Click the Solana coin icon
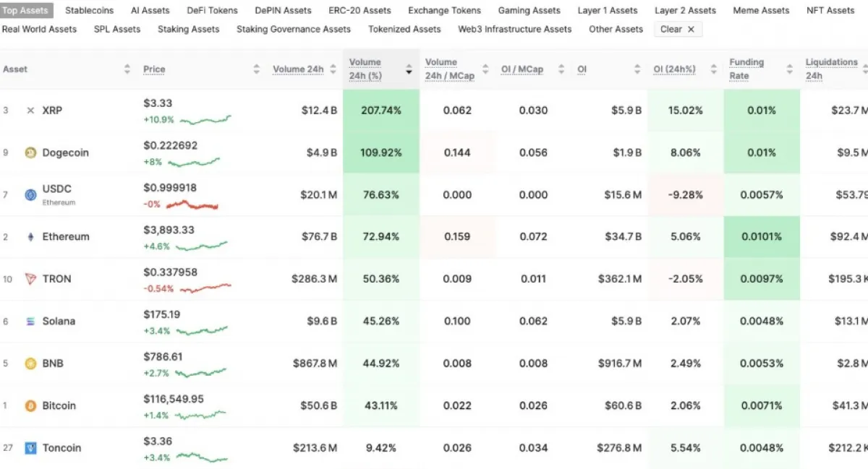The width and height of the screenshot is (868, 469). tap(30, 321)
